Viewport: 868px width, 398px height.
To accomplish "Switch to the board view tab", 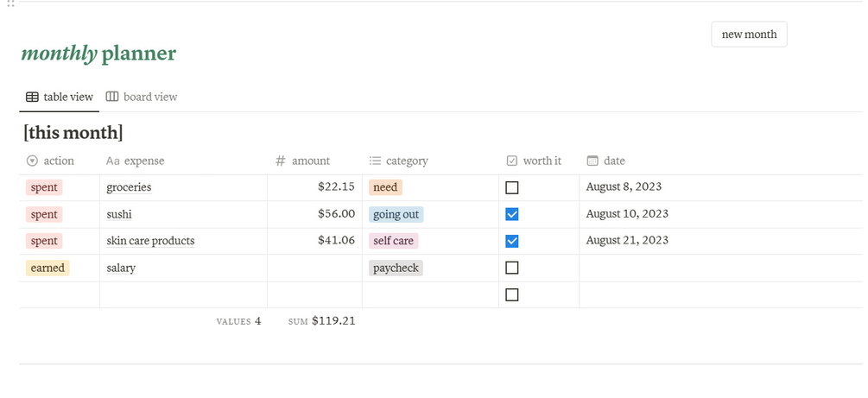I will (142, 98).
